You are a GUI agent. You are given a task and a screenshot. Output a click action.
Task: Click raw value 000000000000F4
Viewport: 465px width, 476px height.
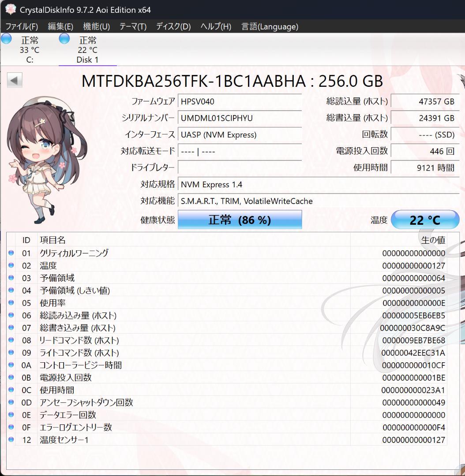tap(414, 428)
